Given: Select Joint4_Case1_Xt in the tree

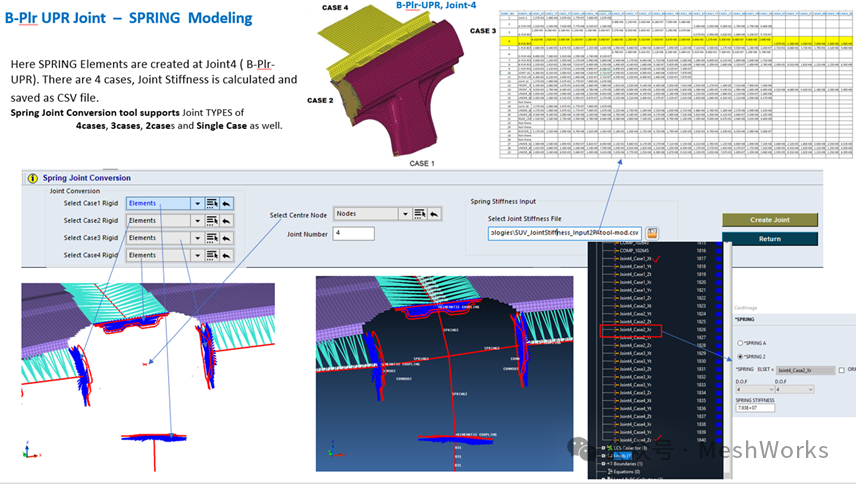Looking at the screenshot, I should tap(635, 259).
